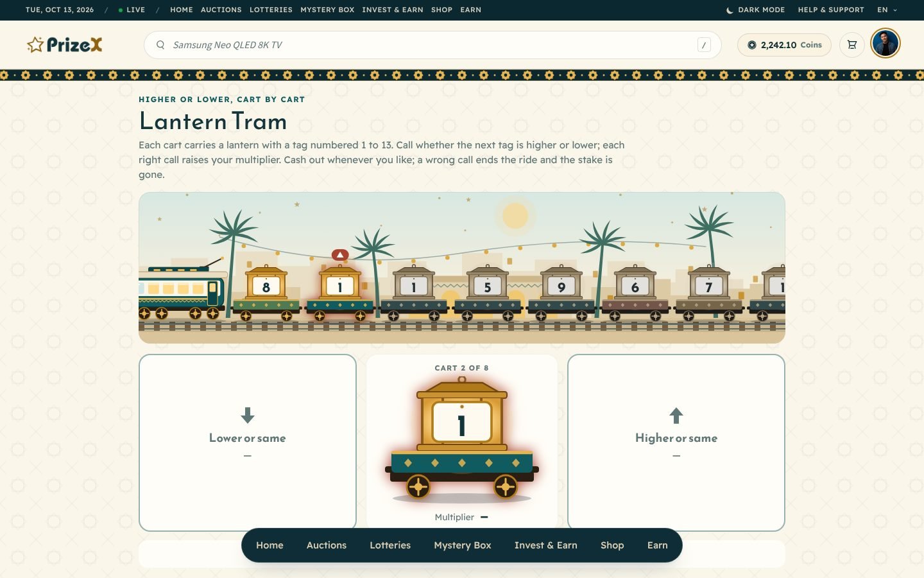
Task: Click the Multiplier label
Action: pos(454,517)
